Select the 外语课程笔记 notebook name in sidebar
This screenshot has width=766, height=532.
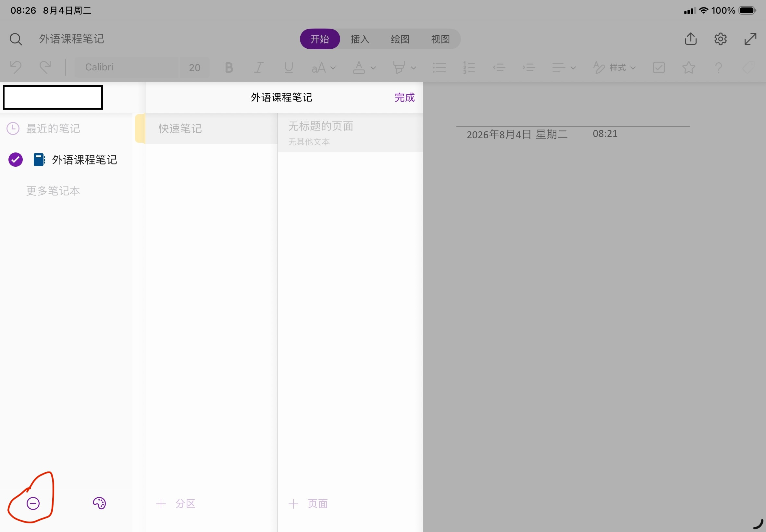click(x=84, y=160)
